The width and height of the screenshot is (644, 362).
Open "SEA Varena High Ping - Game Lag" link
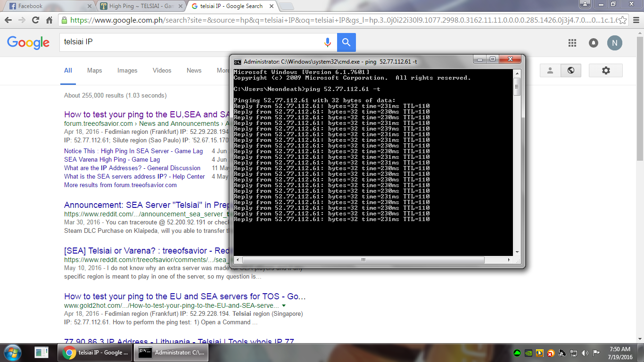pos(112,159)
